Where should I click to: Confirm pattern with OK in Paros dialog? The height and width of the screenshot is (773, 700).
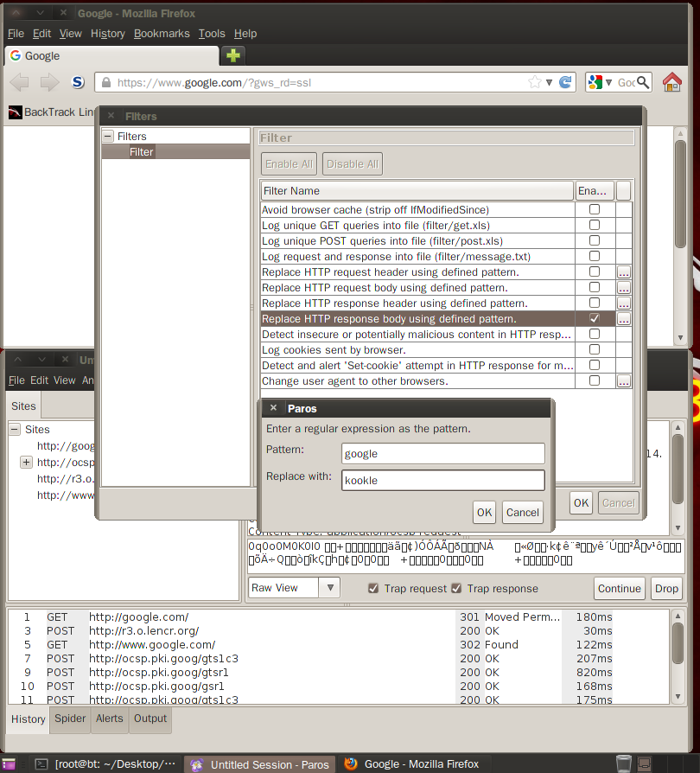(x=484, y=512)
